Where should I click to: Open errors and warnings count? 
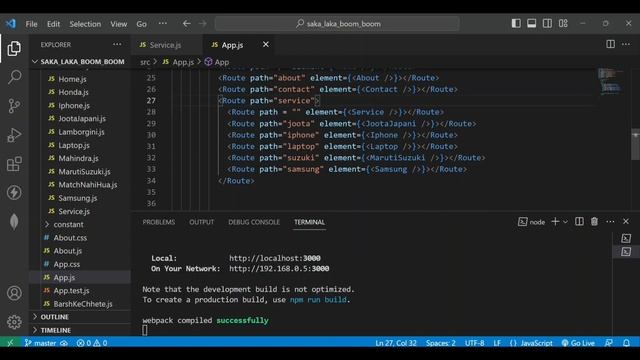pos(92,343)
